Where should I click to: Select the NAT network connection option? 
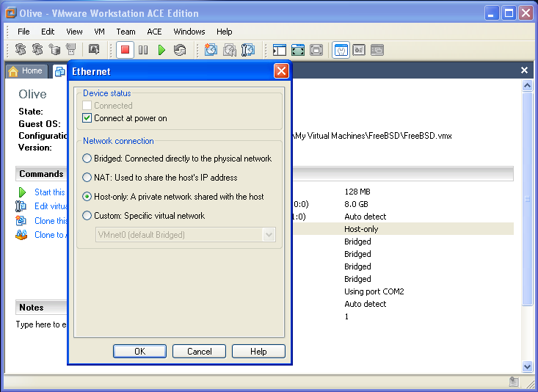pyautogui.click(x=87, y=178)
